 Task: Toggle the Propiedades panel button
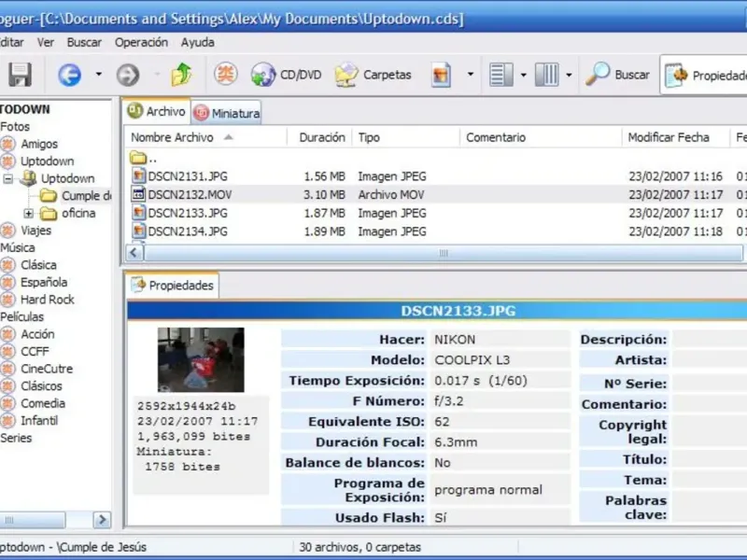(706, 76)
